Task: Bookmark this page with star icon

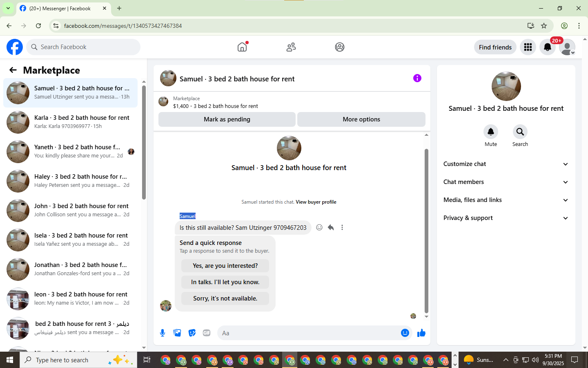Action: pyautogui.click(x=544, y=26)
